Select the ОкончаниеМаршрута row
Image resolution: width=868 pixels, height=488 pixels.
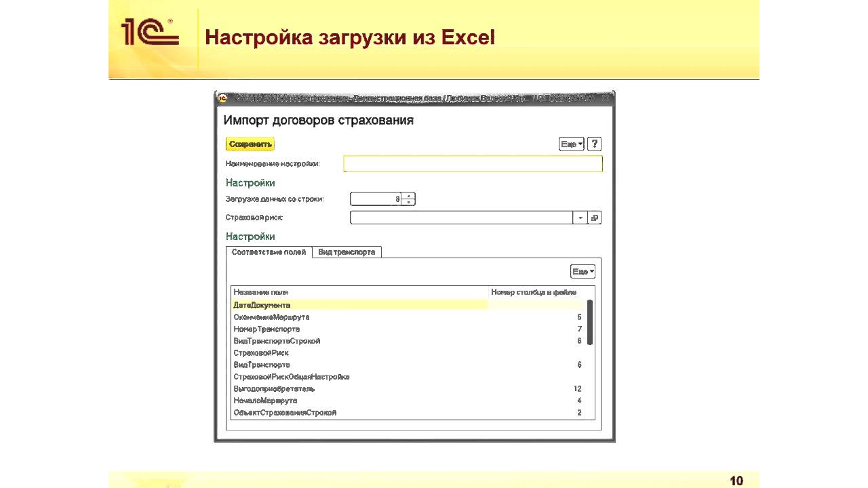pyautogui.click(x=359, y=317)
